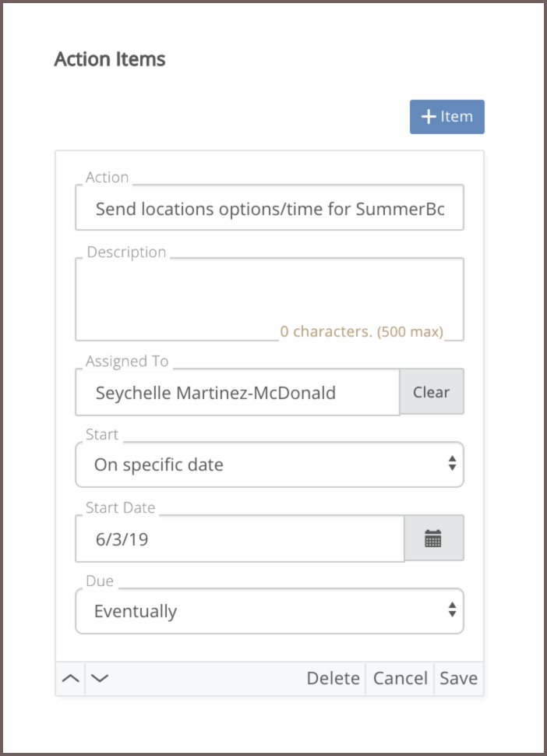Click the Due field label
This screenshot has width=547, height=756.
pos(100,581)
